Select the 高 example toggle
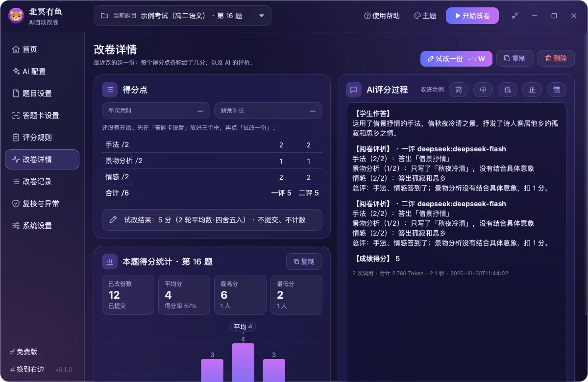Image resolution: width=588 pixels, height=382 pixels. pyautogui.click(x=459, y=90)
